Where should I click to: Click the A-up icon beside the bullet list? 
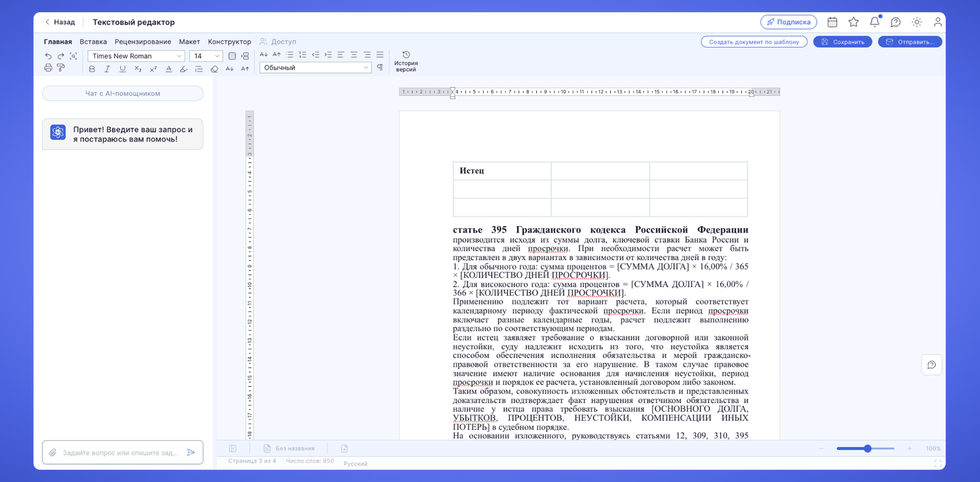pos(277,55)
